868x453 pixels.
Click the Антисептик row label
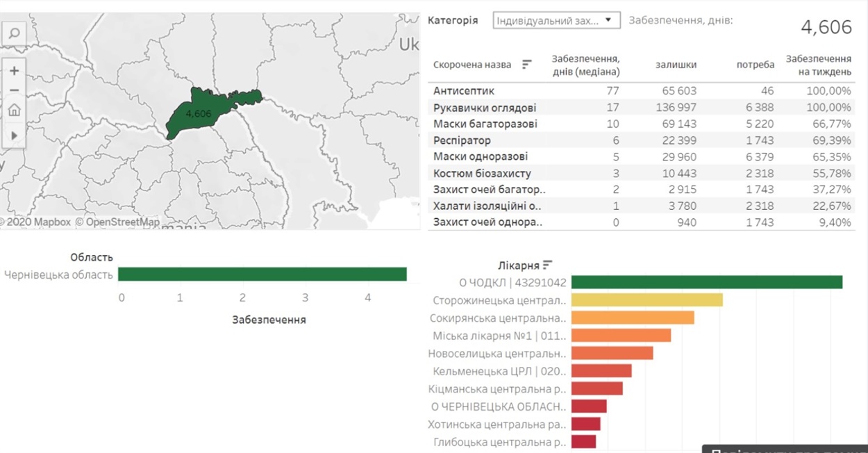[x=464, y=91]
